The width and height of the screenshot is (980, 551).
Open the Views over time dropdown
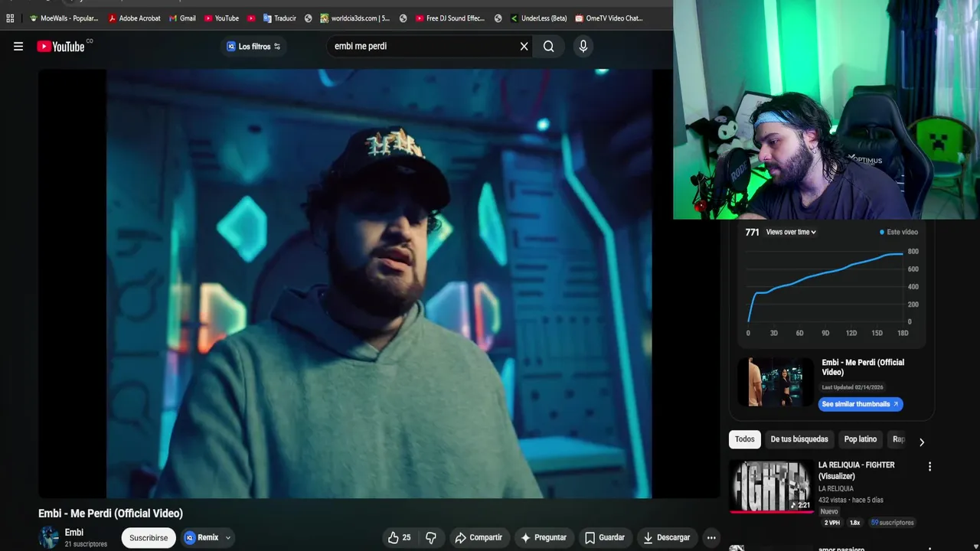(791, 232)
